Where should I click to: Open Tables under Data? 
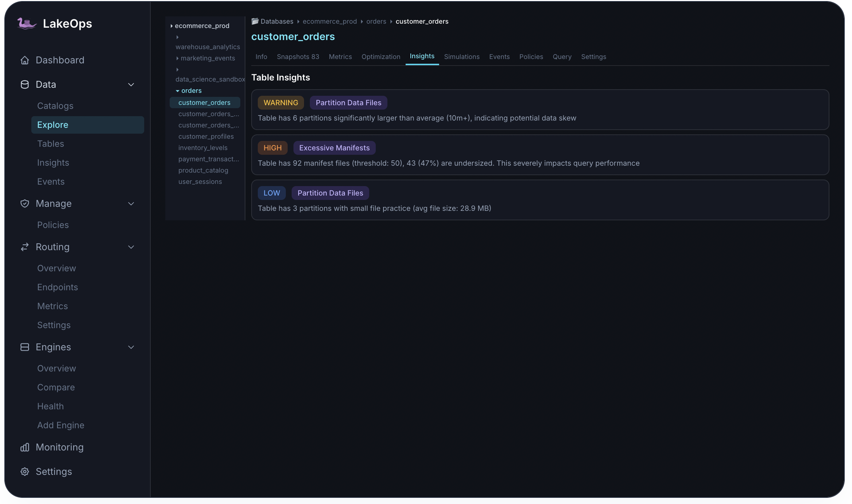click(51, 144)
